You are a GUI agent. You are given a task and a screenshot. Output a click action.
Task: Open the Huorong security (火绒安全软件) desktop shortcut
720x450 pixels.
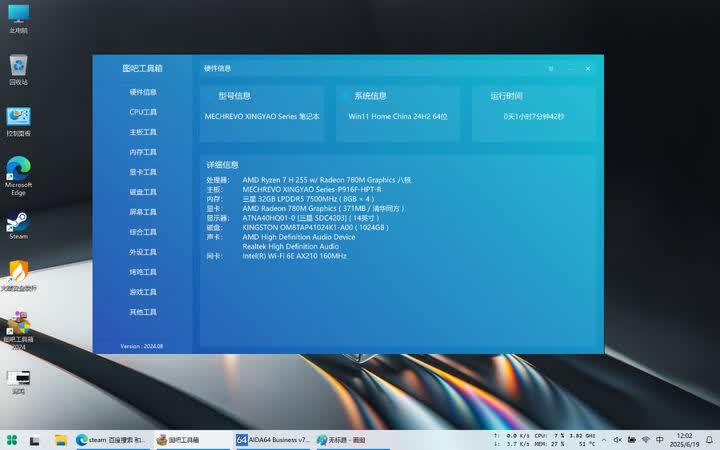tap(18, 276)
